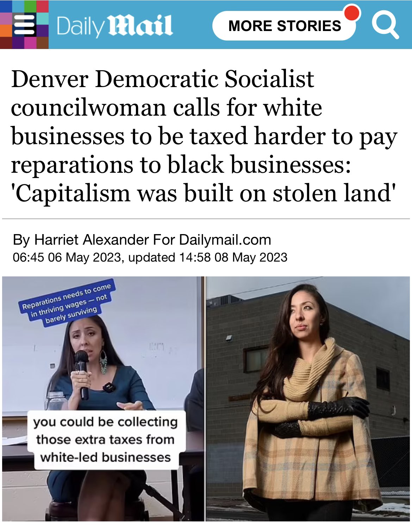Click the Daily Mail logo
The height and width of the screenshot is (532, 412).
[114, 26]
